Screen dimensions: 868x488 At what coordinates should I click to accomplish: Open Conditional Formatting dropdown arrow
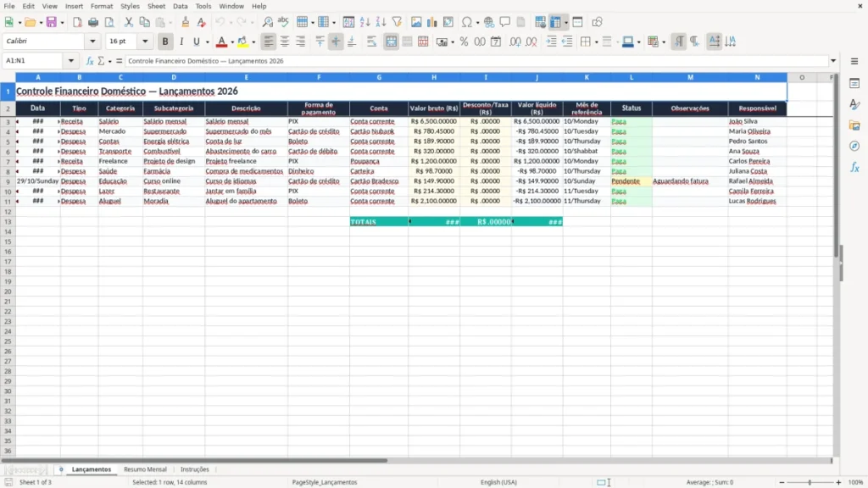[664, 42]
